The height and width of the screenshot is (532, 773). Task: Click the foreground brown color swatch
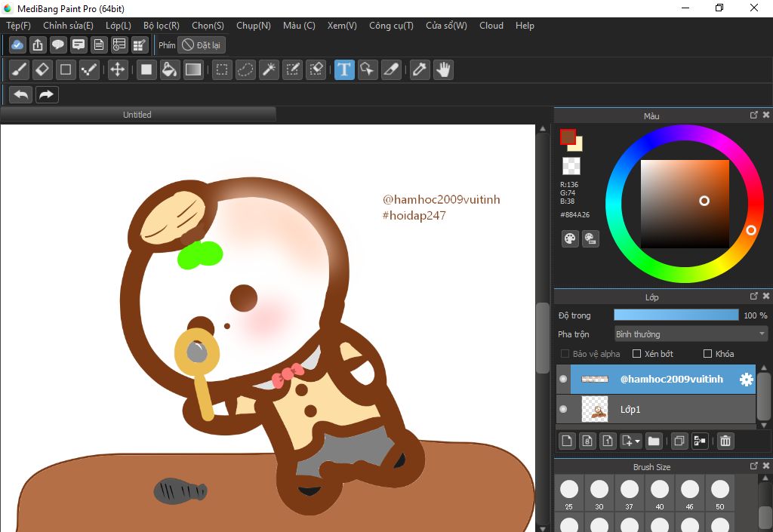coord(567,136)
